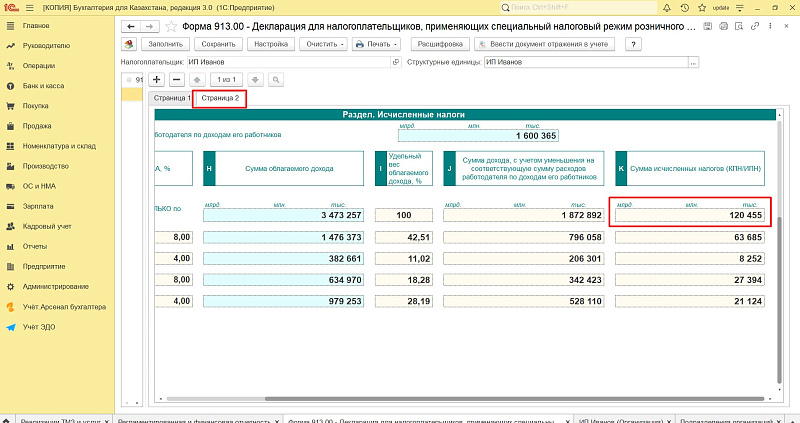Open the Очистить dropdown menu
This screenshot has height=423, width=800.
click(x=324, y=44)
